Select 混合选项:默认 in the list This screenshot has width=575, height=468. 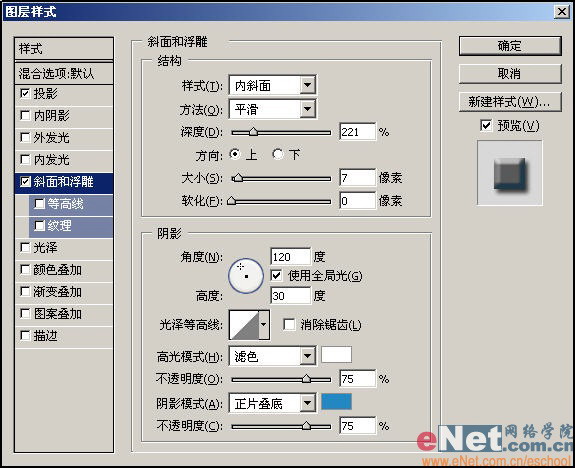click(64, 73)
